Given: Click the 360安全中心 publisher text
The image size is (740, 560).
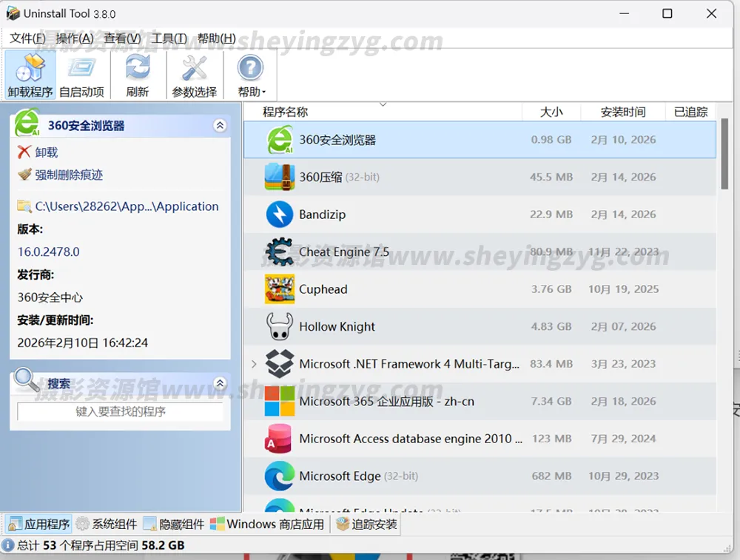Looking at the screenshot, I should tap(50, 297).
